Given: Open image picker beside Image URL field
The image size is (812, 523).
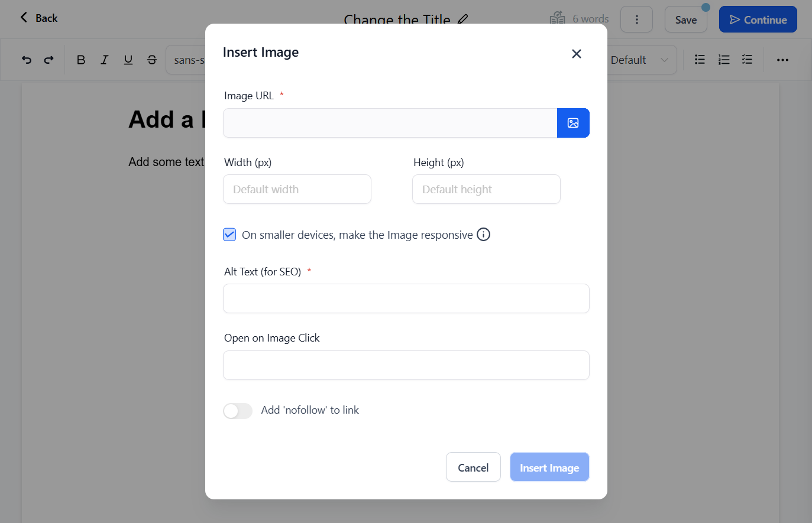Looking at the screenshot, I should click(x=573, y=123).
